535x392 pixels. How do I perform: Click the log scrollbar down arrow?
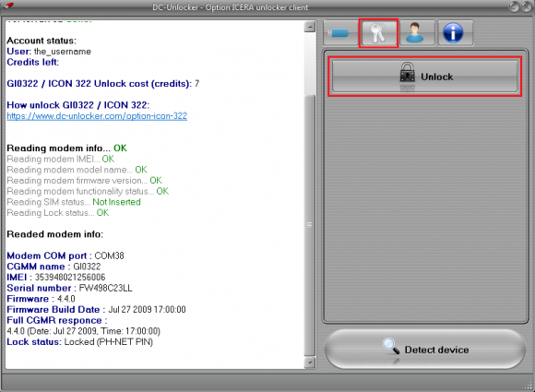309,362
